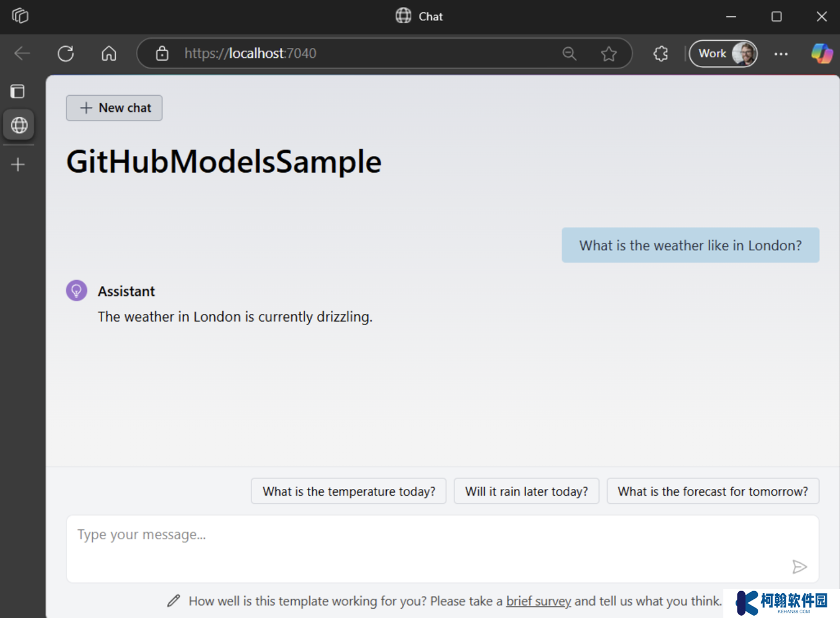
Task: Open the workspaces icon in title bar
Action: click(20, 16)
